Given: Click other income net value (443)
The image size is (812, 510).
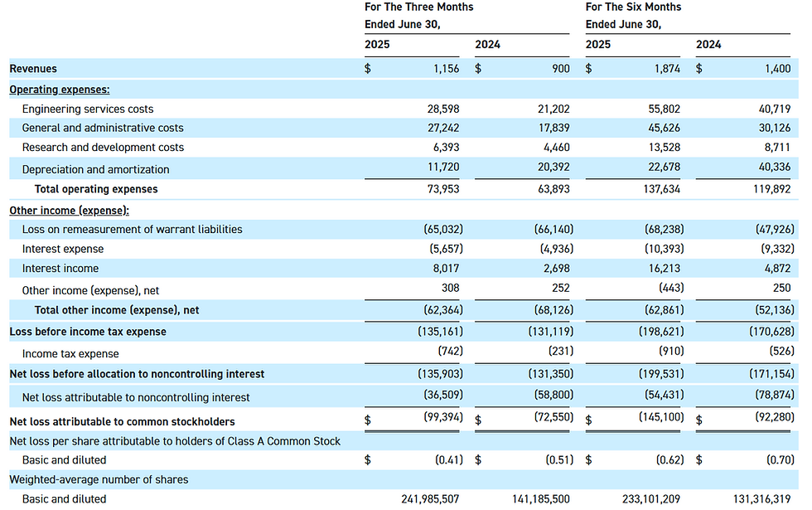Looking at the screenshot, I should (671, 288).
